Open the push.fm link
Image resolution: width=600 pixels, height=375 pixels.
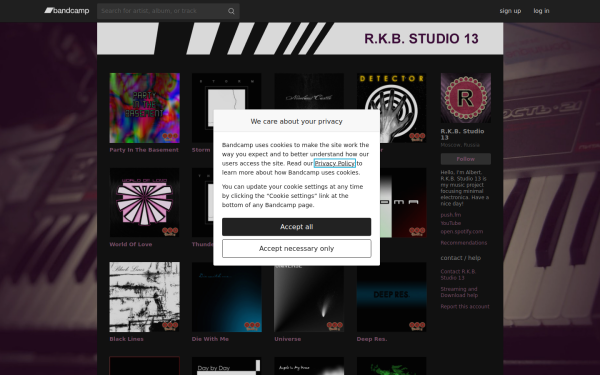[450, 215]
